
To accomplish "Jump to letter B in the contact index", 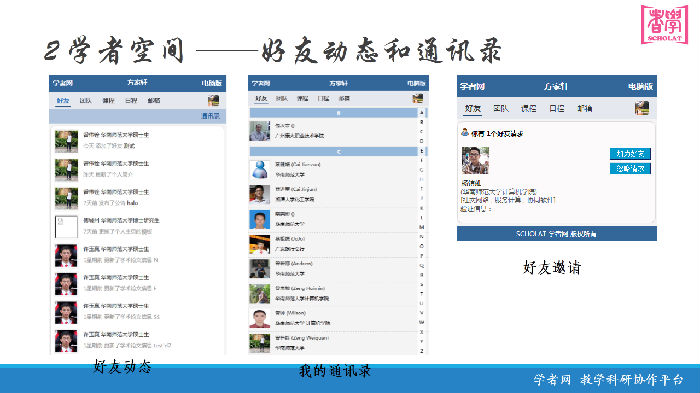I will (x=421, y=122).
